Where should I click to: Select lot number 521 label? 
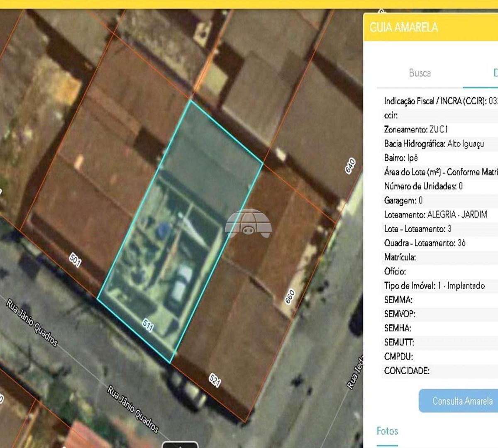coord(215,380)
